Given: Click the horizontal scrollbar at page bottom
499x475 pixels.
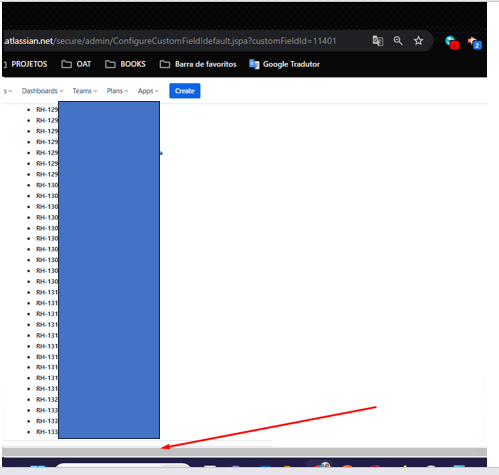Looking at the screenshot, I should (x=244, y=452).
